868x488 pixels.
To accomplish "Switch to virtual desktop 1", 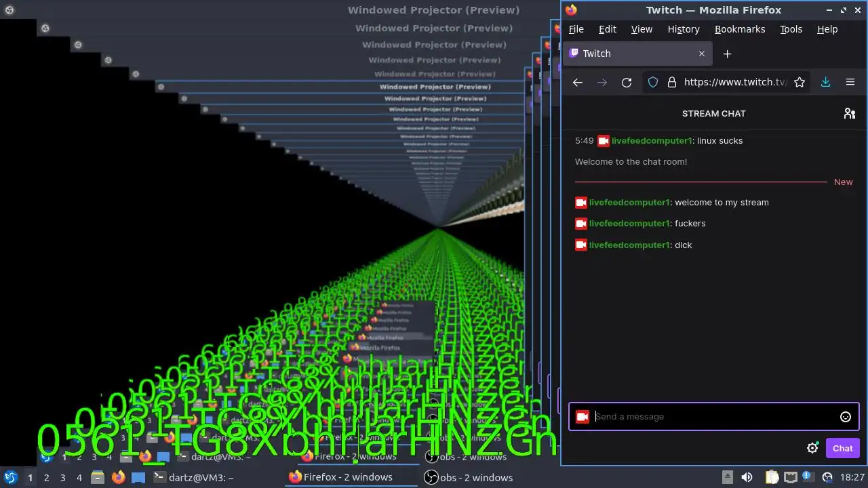I will (30, 478).
